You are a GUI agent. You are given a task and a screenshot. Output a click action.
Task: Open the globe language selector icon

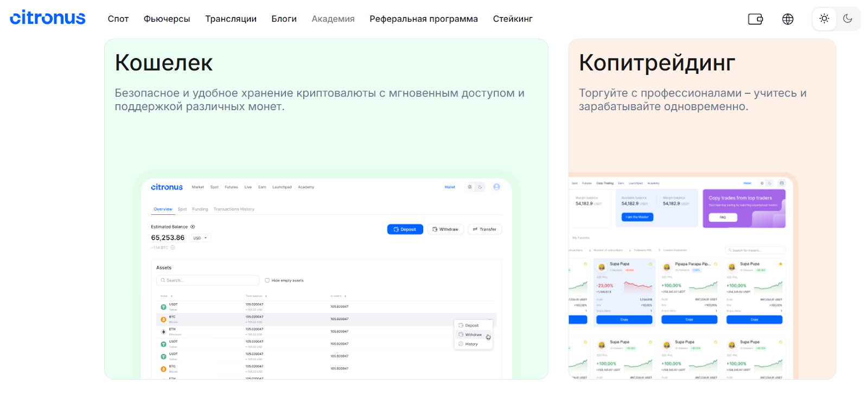[788, 19]
